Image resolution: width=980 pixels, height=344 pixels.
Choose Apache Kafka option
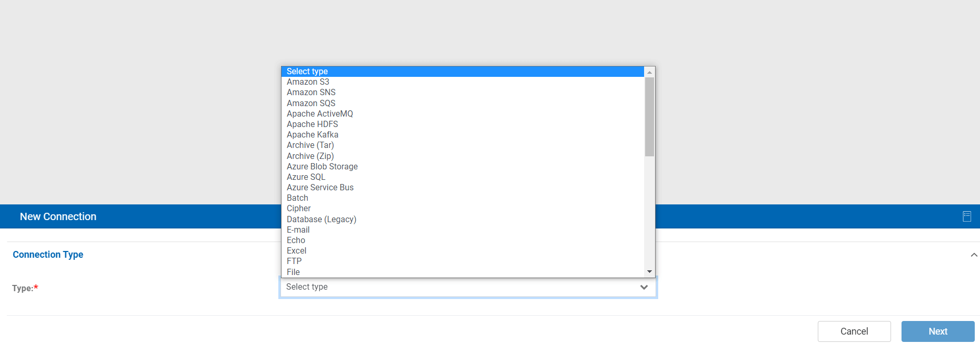point(463,135)
